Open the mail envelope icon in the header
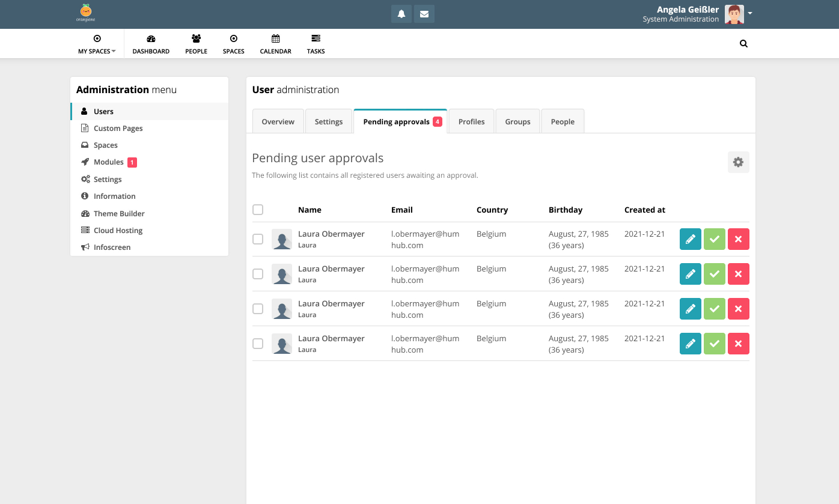Viewport: 839px width, 504px height. point(424,13)
